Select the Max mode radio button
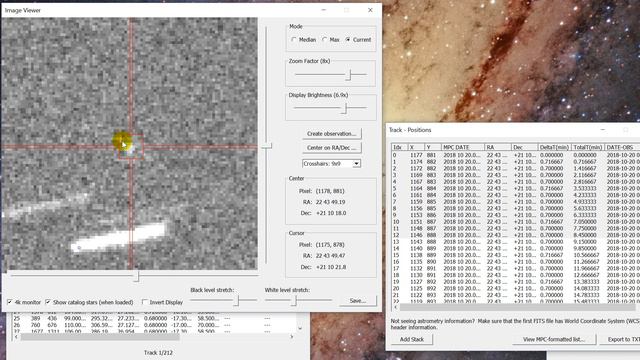 (x=324, y=40)
